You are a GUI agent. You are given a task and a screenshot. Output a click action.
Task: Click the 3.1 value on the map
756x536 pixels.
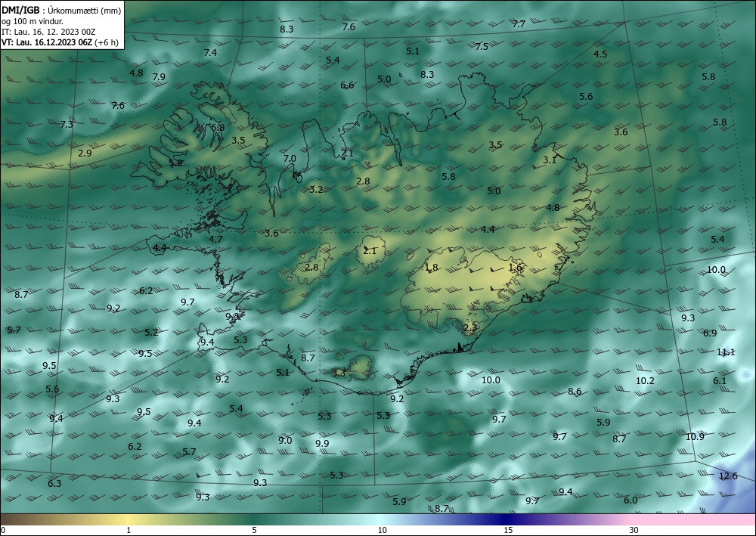pos(550,160)
